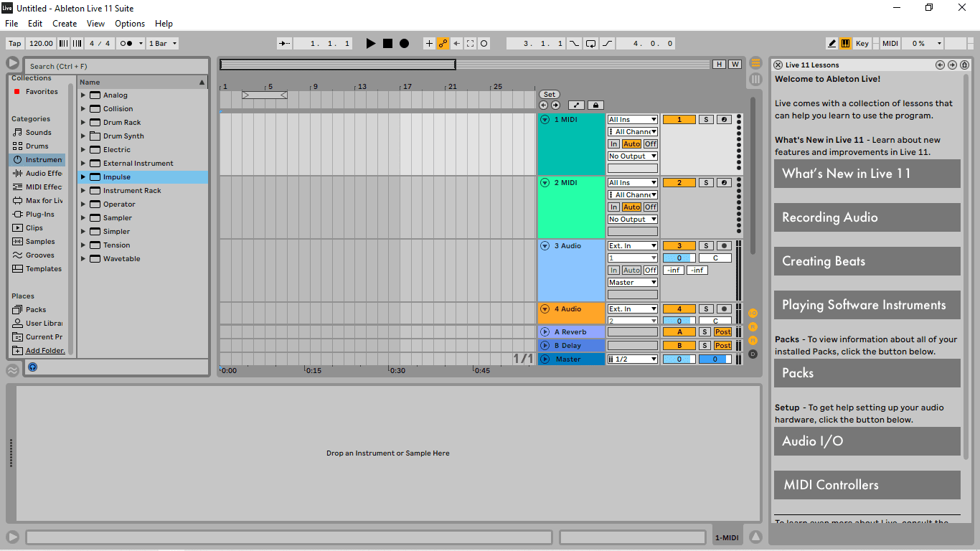The width and height of the screenshot is (980, 551).
Task: Toggle Mixer section visibility (M) button
Action: 753,340
